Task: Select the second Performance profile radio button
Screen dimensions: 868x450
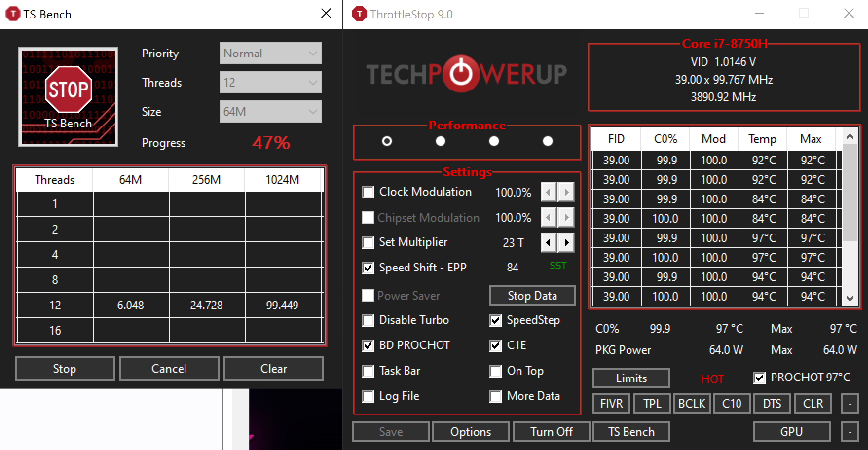Action: point(441,141)
